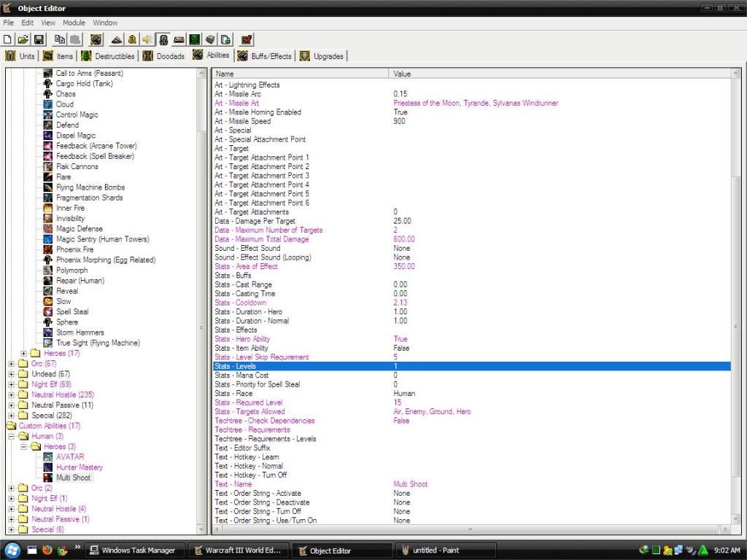This screenshot has height=560, width=747.
Task: Launch Firefox from the quick launch bar
Action: click(x=47, y=551)
